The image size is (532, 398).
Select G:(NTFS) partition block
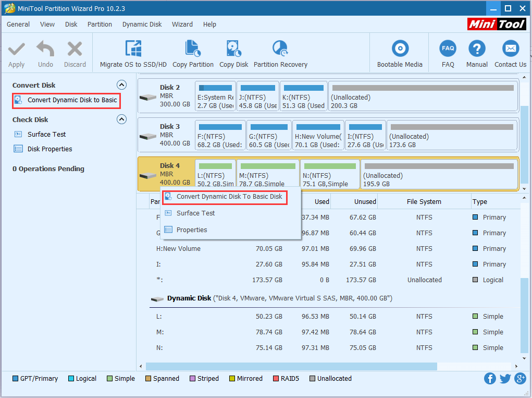(x=269, y=136)
